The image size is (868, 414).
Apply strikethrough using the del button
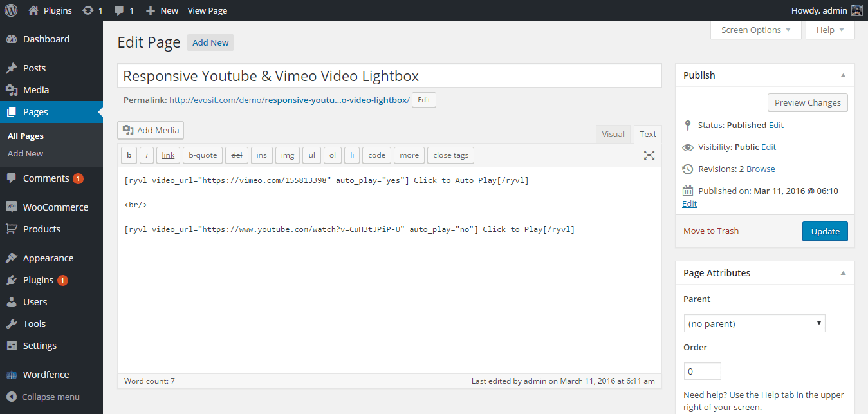[236, 155]
